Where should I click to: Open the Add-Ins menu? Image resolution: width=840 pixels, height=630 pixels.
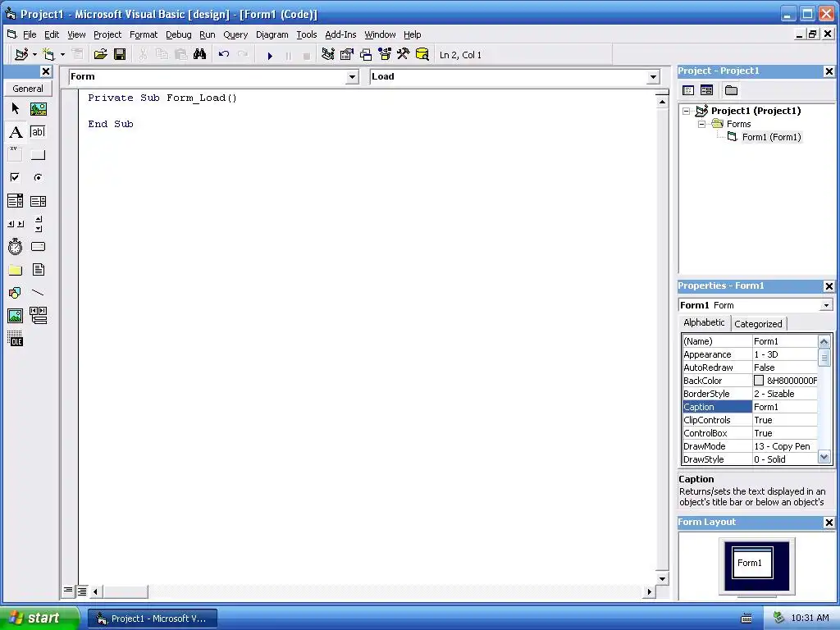(x=340, y=34)
